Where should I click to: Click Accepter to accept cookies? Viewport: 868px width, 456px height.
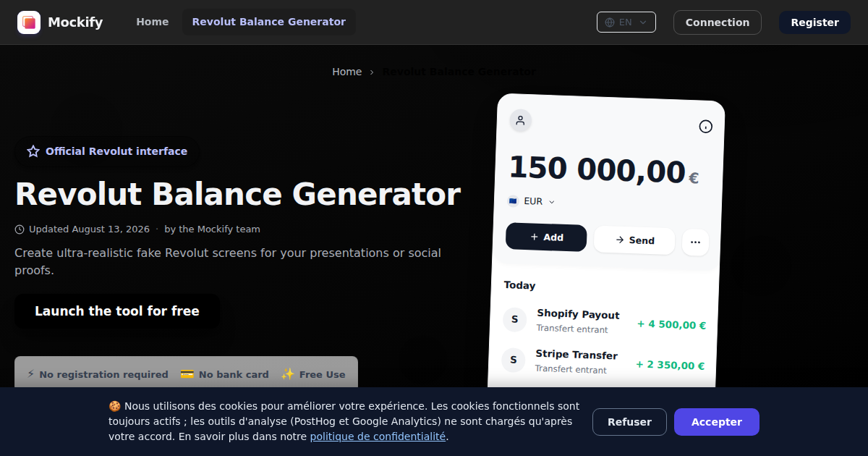pos(717,422)
